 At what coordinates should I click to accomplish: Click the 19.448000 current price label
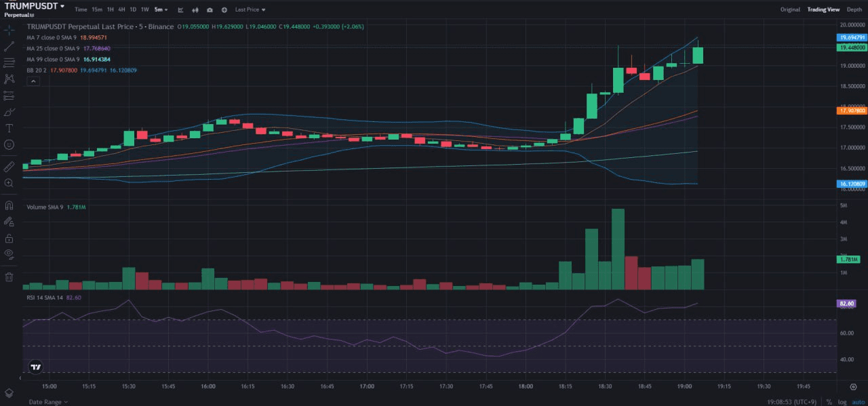pyautogui.click(x=852, y=48)
